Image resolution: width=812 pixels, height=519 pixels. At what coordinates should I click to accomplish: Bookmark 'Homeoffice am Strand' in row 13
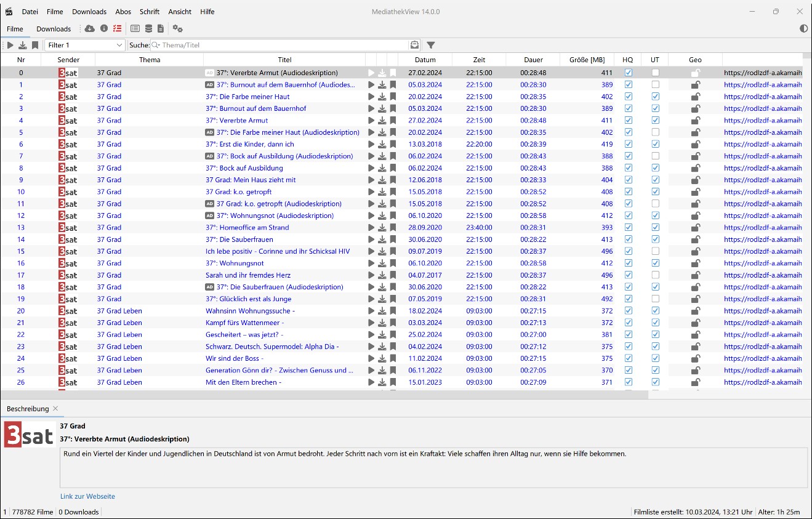click(x=393, y=227)
